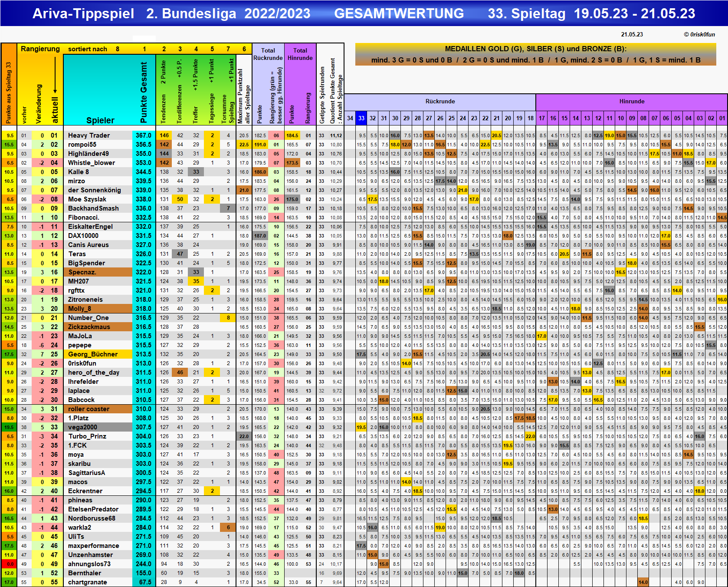Select player name mirzo
The width and height of the screenshot is (728, 587).
[76, 181]
